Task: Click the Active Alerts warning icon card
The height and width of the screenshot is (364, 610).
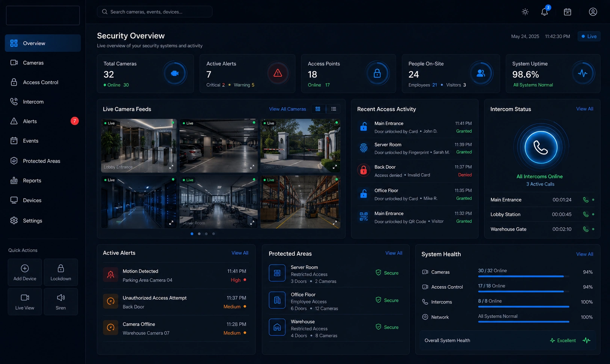Action: (278, 73)
